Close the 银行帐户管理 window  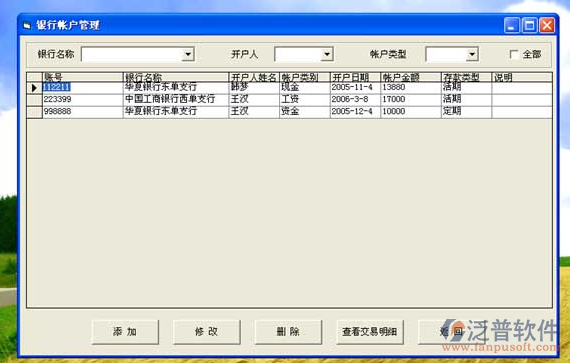(547, 25)
